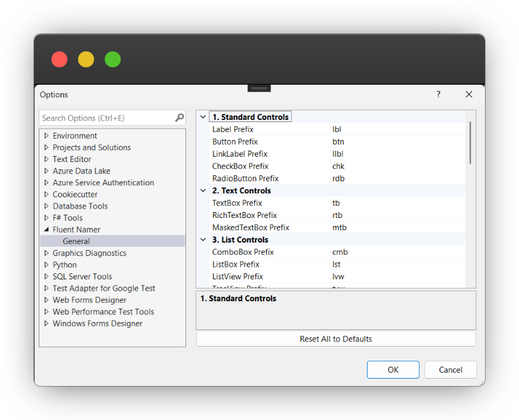Expand the Cookiecutter node arrow
The height and width of the screenshot is (420, 519).
tap(46, 194)
